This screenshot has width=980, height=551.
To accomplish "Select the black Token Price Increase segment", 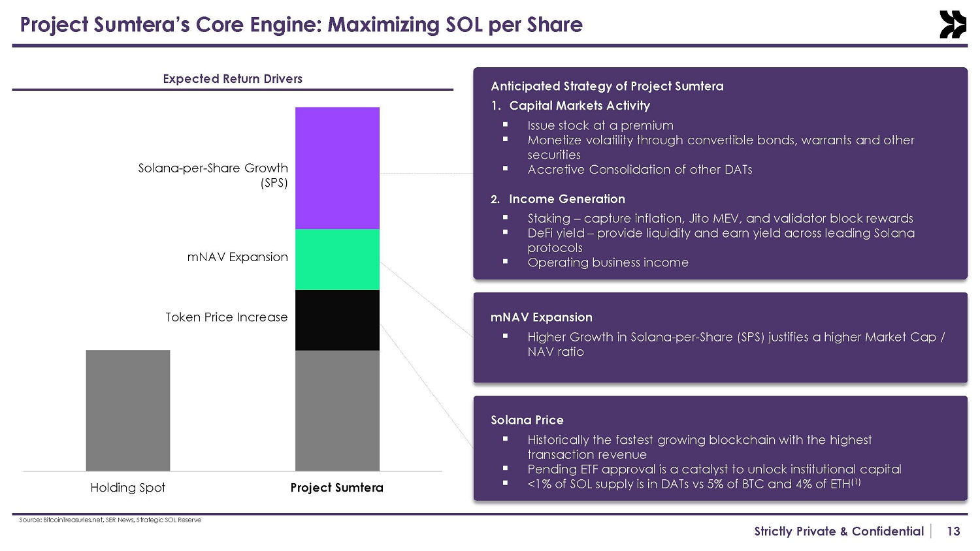I will pos(337,320).
